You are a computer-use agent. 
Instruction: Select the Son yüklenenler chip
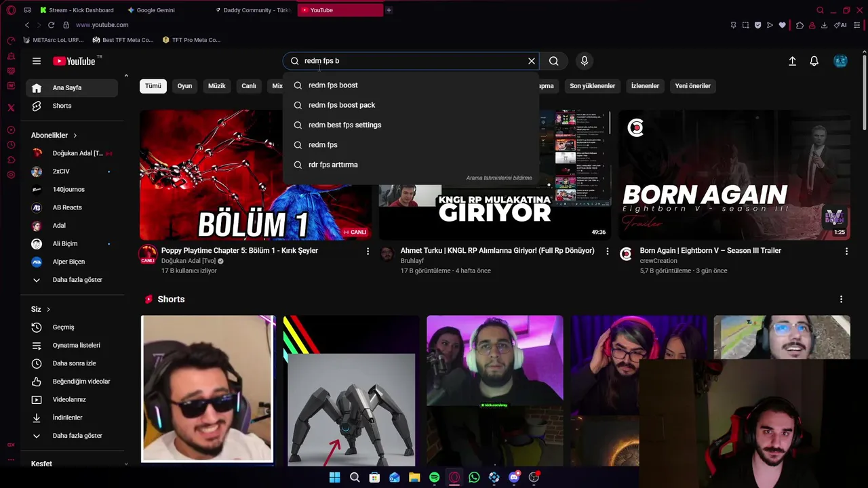tap(592, 86)
